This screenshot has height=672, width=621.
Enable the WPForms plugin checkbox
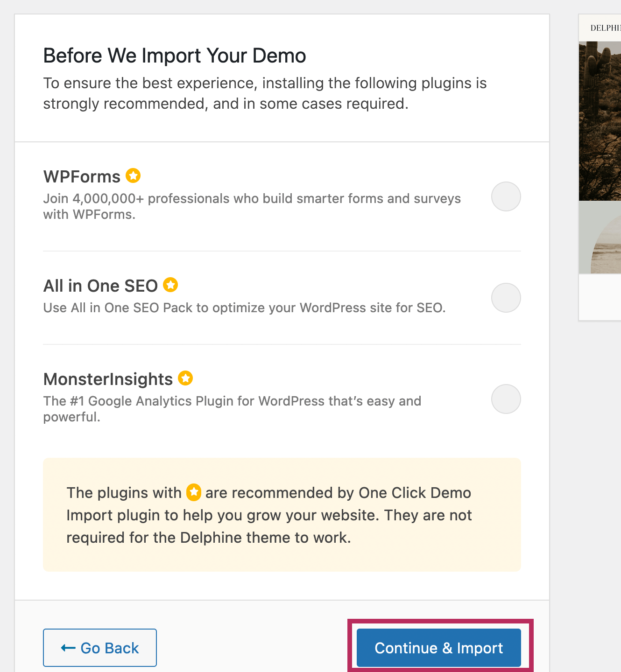(x=506, y=196)
